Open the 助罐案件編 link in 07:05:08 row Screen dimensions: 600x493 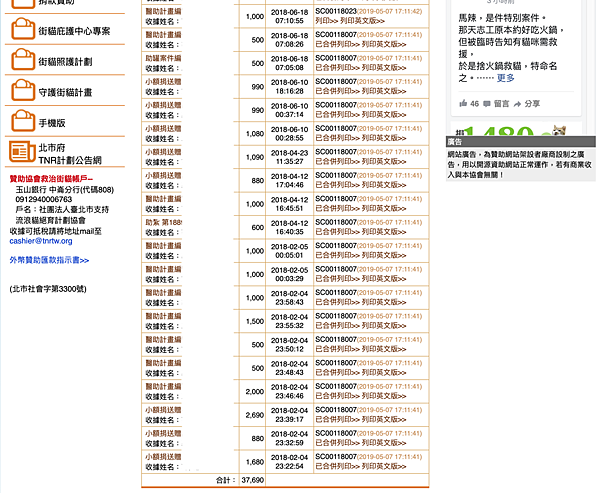[x=163, y=58]
